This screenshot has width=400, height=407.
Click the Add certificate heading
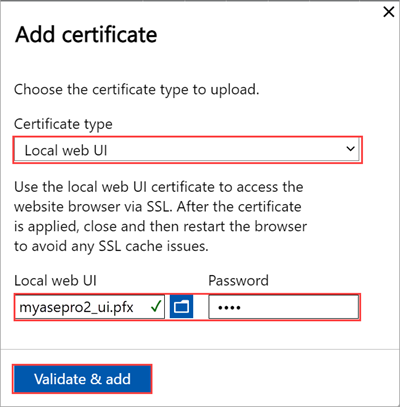[86, 35]
